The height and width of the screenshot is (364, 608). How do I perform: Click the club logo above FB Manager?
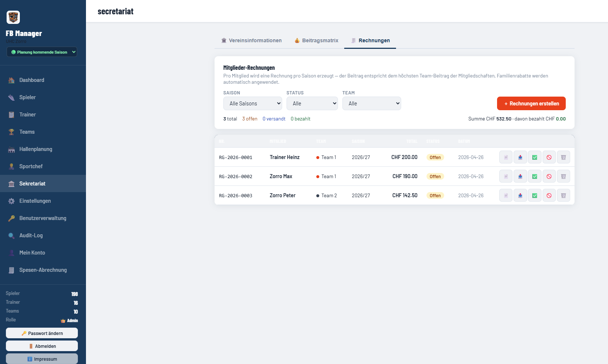tap(13, 17)
